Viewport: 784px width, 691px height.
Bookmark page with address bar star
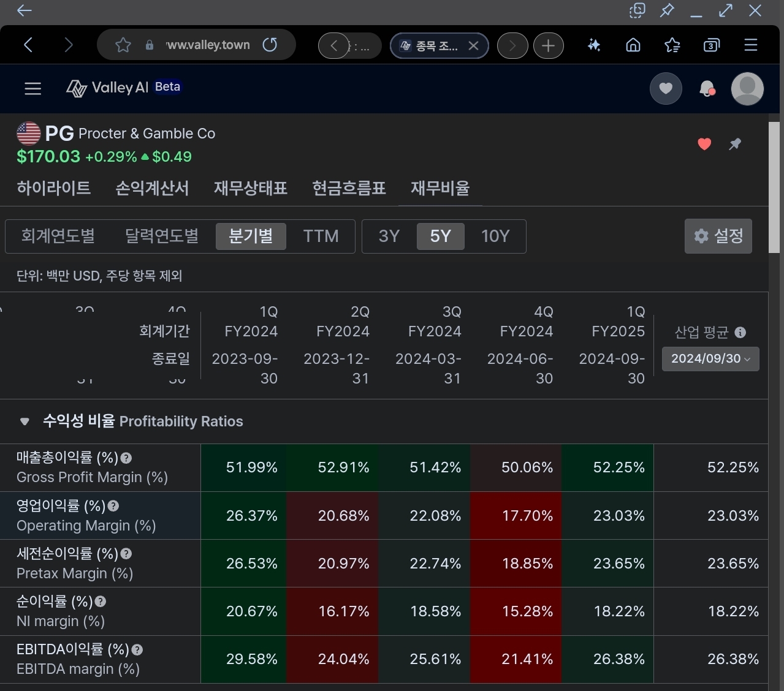click(x=123, y=45)
